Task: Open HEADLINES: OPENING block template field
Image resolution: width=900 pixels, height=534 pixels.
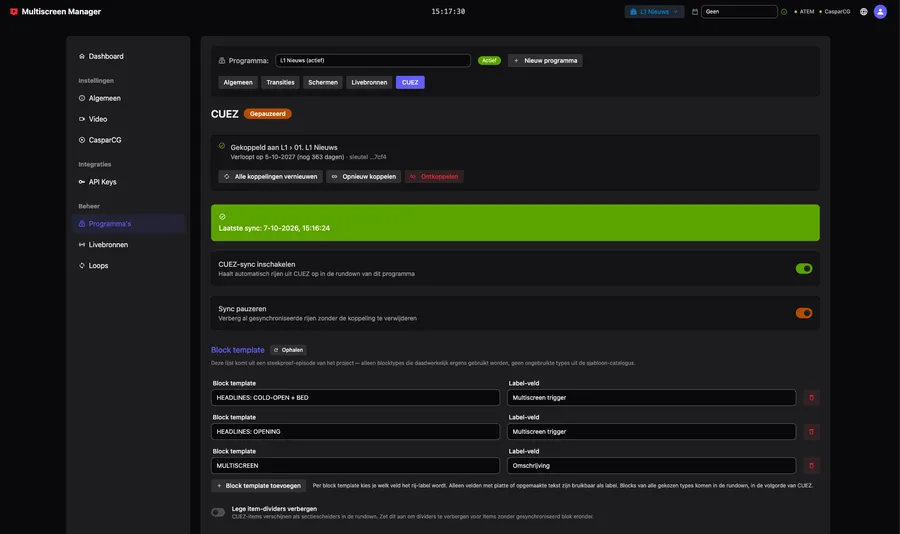Action: coord(355,432)
